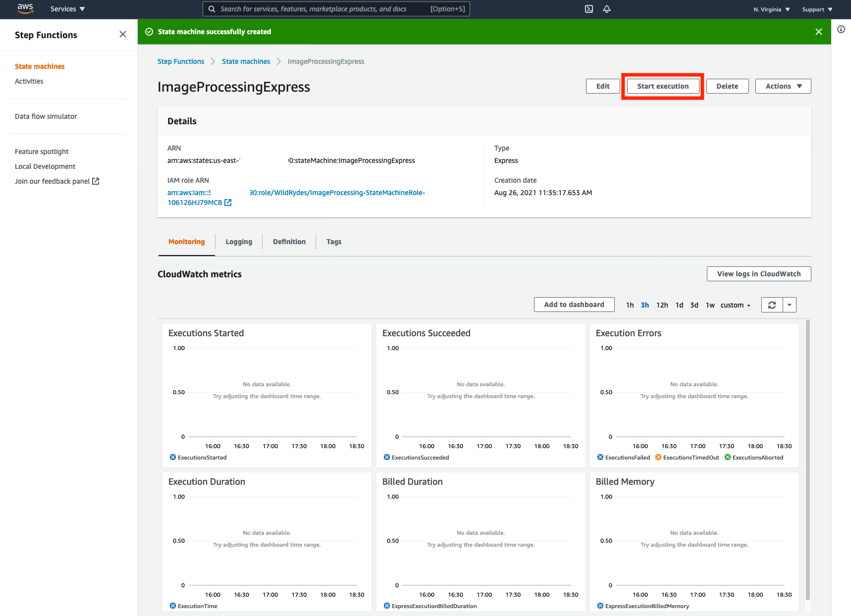This screenshot has height=616, width=851.
Task: Click Start execution
Action: click(663, 86)
